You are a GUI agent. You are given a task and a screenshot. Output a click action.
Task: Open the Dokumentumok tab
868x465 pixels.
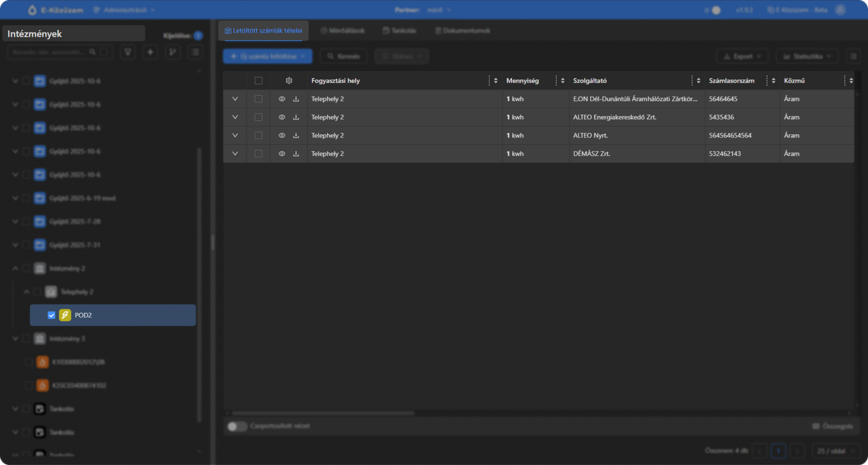coord(462,30)
